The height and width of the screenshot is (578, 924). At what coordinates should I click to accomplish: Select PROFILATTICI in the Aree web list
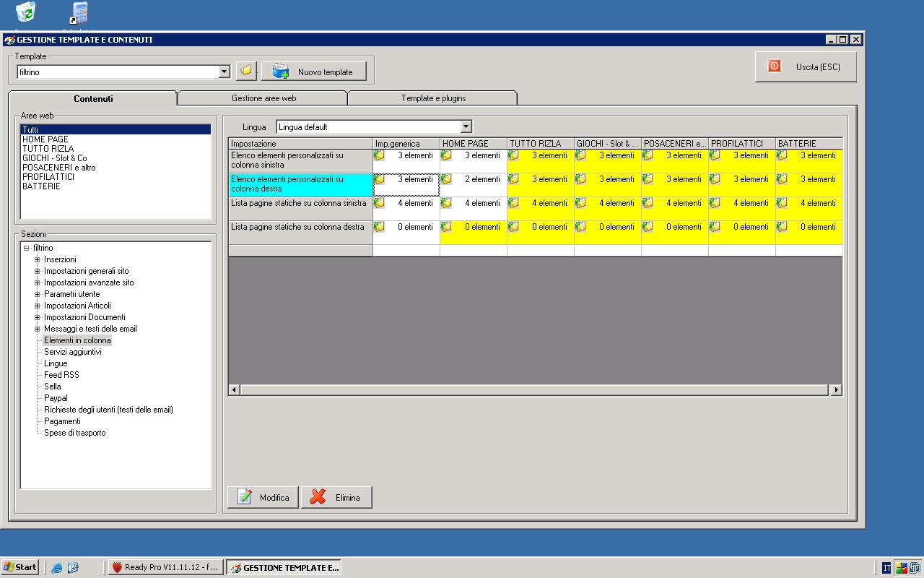tap(115, 177)
